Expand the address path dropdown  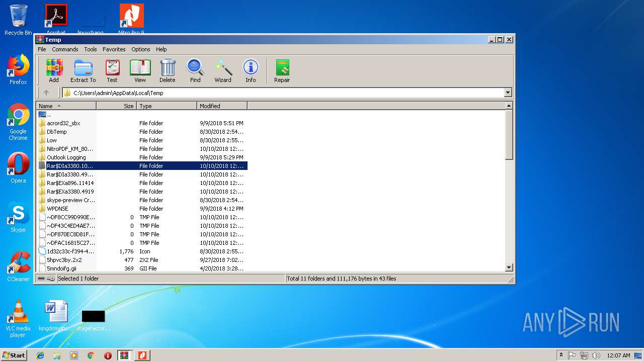click(508, 93)
